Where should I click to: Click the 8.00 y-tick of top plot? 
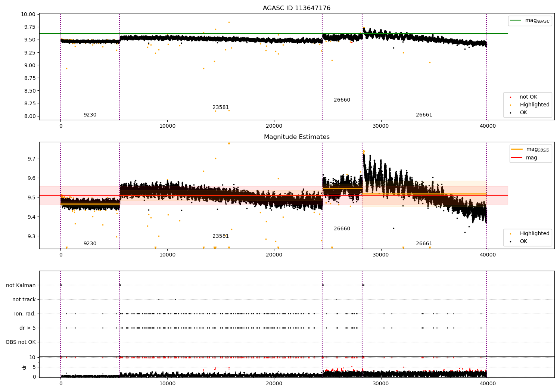coord(30,116)
